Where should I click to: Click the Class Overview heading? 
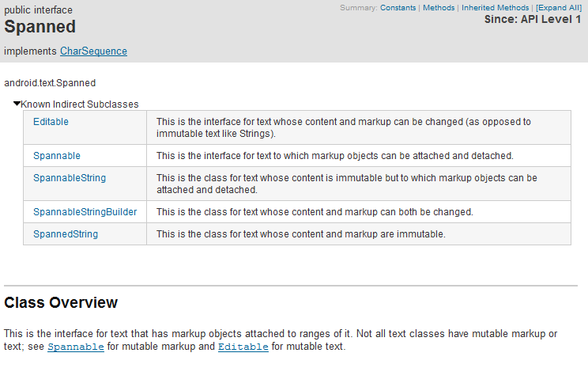click(61, 303)
